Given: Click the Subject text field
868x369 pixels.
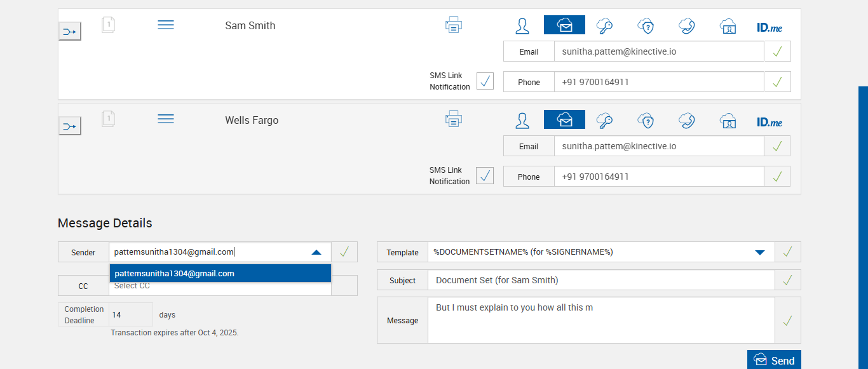Looking at the screenshot, I should coord(600,280).
